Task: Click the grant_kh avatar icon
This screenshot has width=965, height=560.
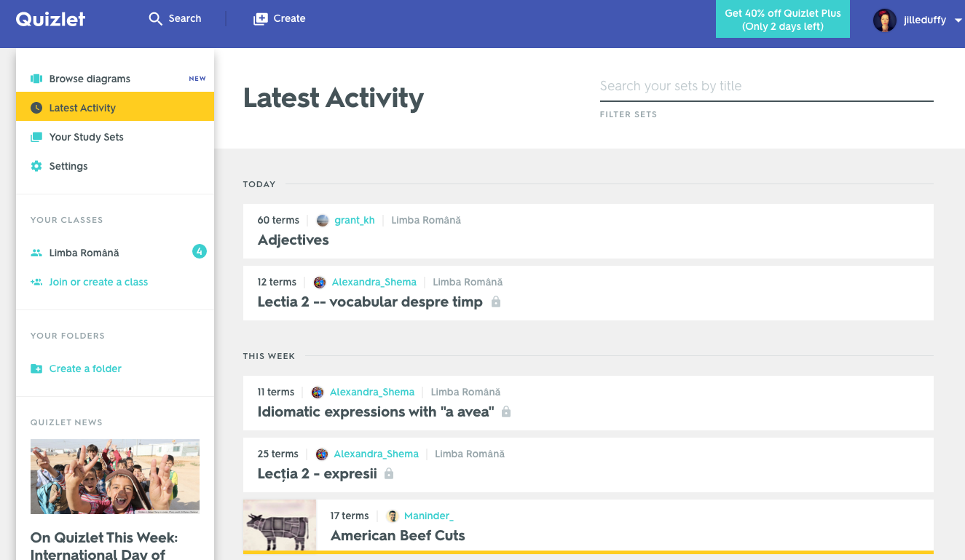Action: (323, 221)
